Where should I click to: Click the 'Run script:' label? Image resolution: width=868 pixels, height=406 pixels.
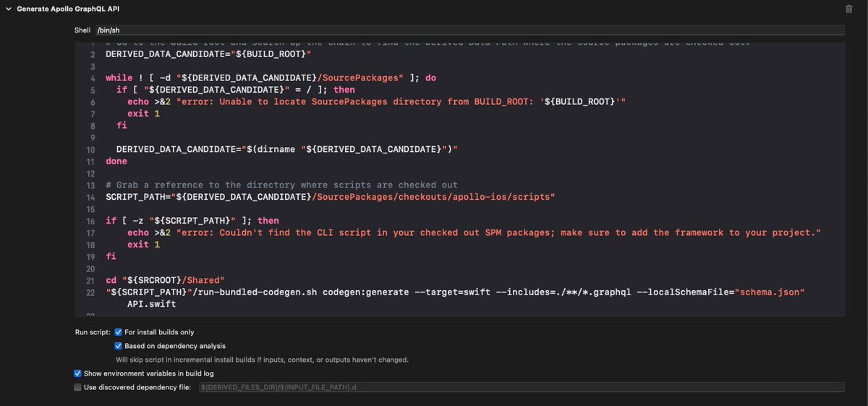(93, 332)
